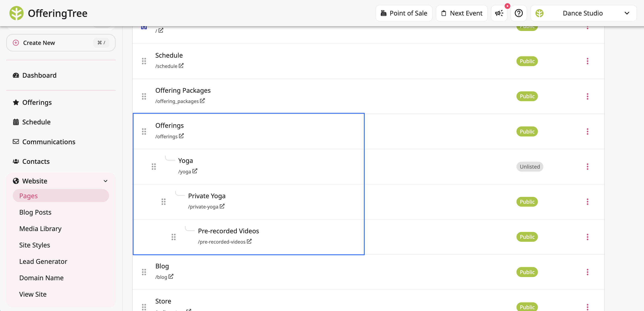The image size is (644, 311).
Task: Open the external link icon next to /private-yoga
Action: coord(222,206)
